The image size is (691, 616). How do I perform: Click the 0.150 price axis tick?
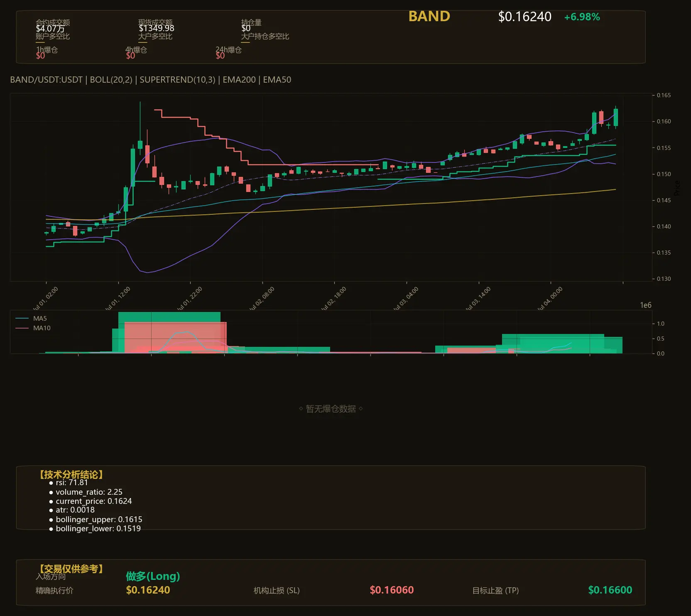(x=664, y=174)
